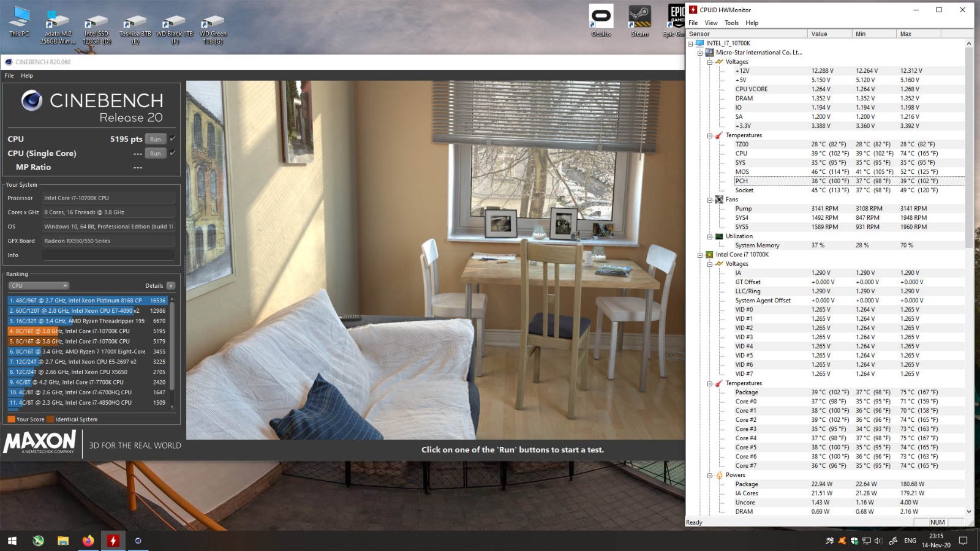
Task: Open WD Green 1TB (G) shortcut
Action: coord(213,29)
